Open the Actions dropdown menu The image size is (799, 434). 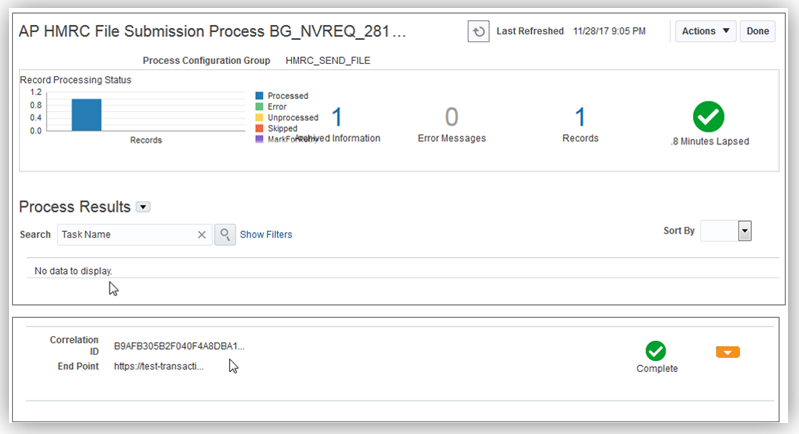[705, 31]
